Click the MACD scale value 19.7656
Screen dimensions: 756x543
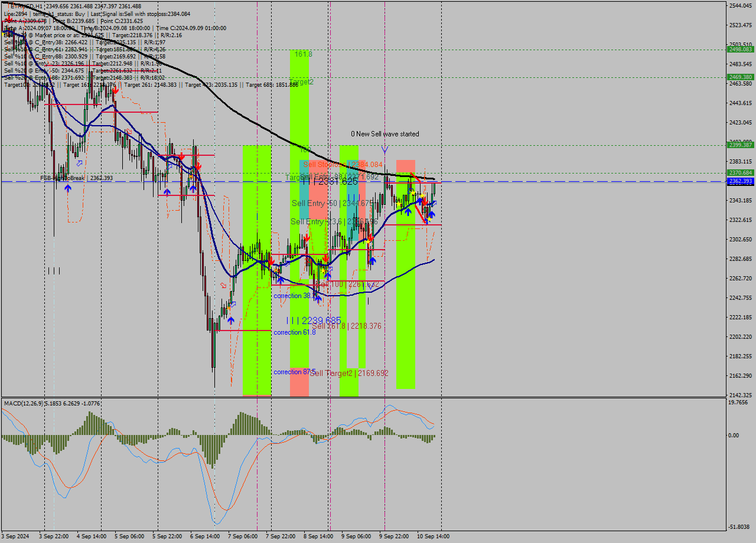[x=738, y=402]
